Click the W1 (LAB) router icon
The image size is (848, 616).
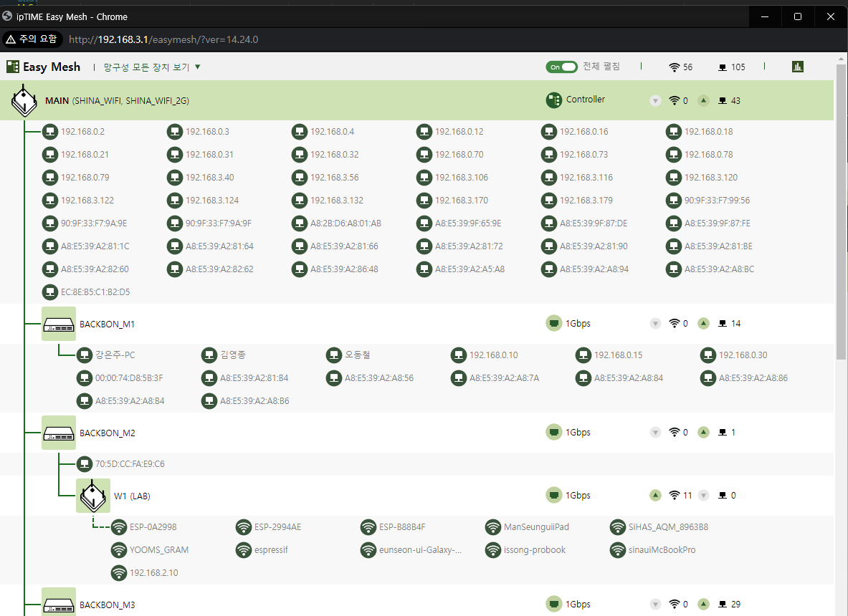(93, 496)
